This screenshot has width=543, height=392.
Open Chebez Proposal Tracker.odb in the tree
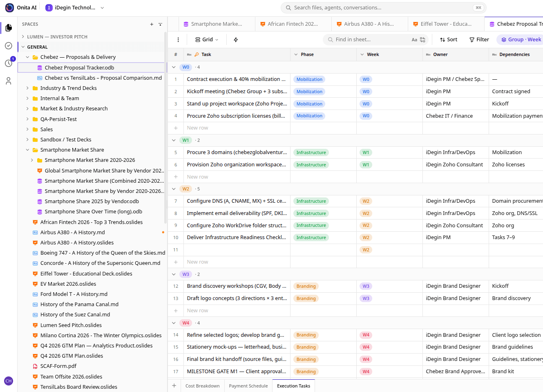[x=92, y=67]
